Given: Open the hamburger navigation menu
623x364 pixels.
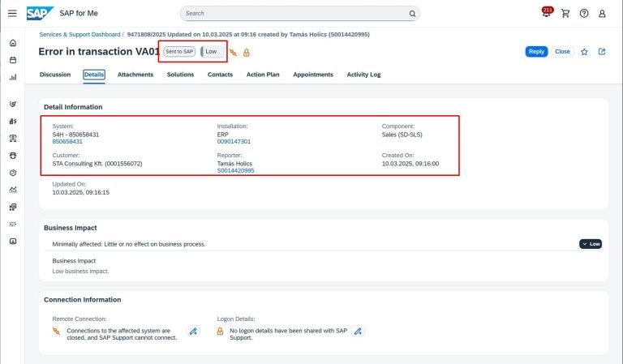Looking at the screenshot, I should click(x=12, y=13).
